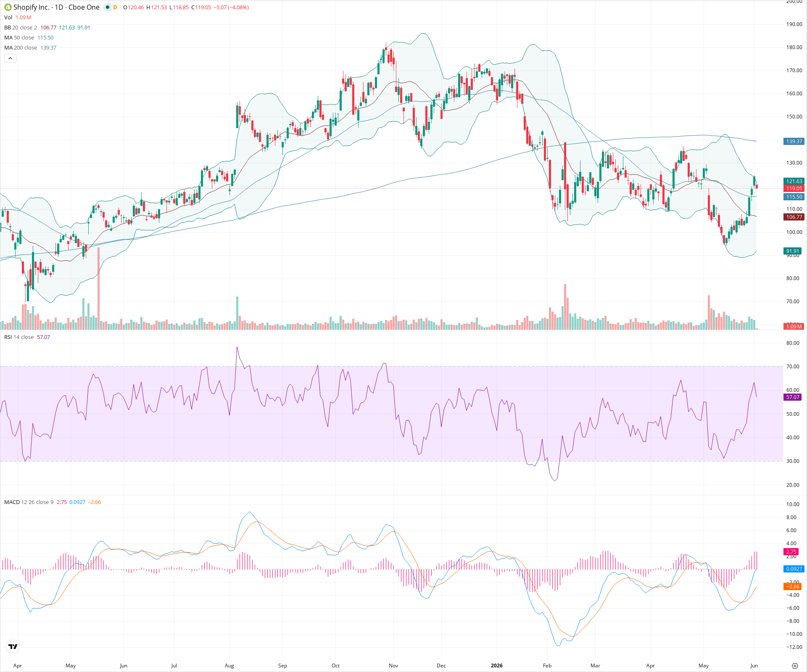807x672 pixels.
Task: Click the 91.91 lower band price-scale tag
Action: click(x=793, y=251)
